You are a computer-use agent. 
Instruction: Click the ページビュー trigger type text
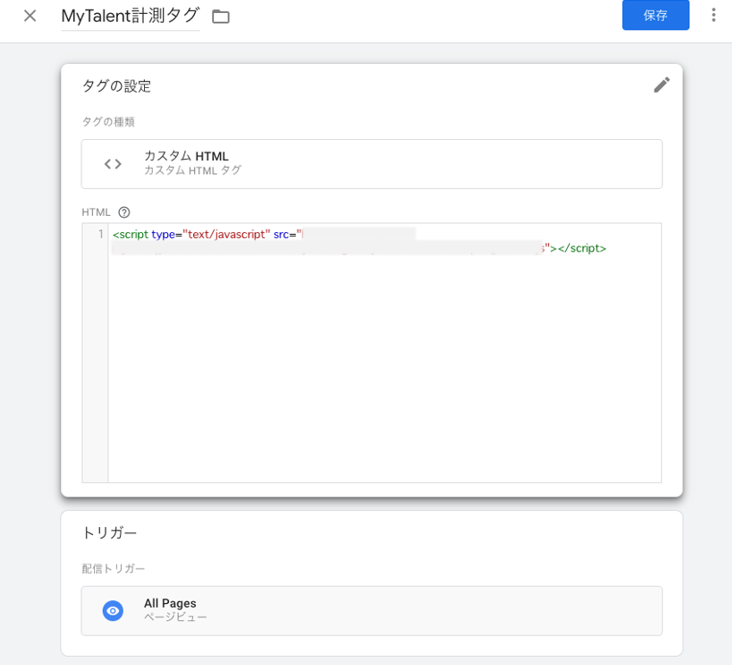click(175, 618)
